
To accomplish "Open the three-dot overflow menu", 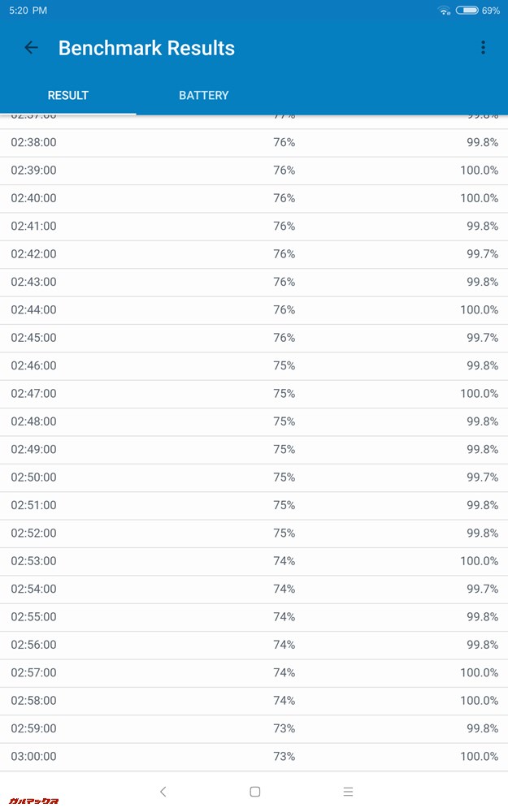I will [483, 48].
